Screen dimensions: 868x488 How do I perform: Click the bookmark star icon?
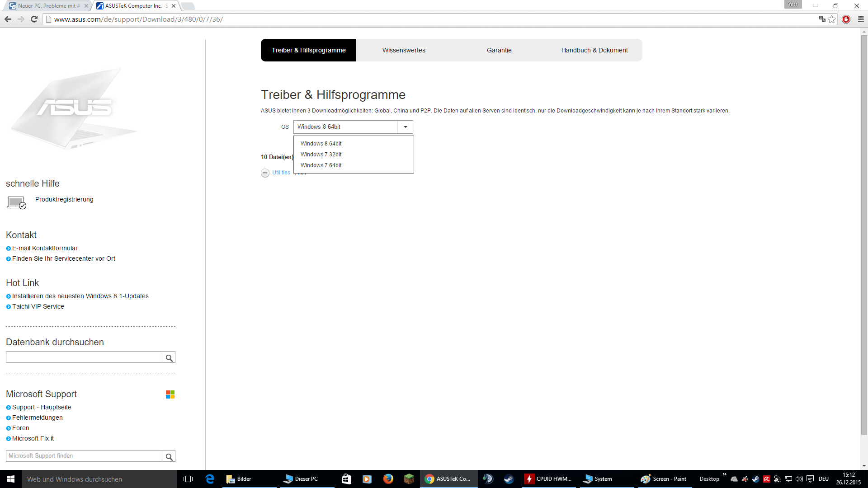[x=832, y=19]
